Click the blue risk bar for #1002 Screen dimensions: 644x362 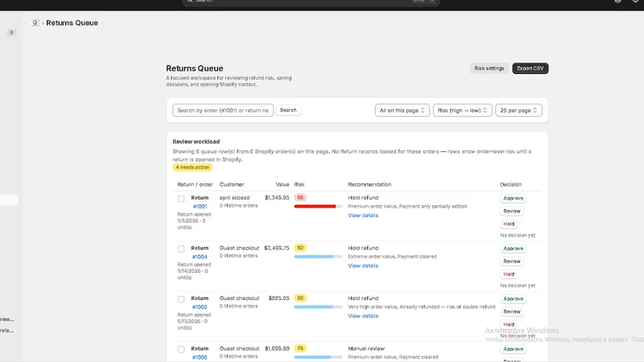pyautogui.click(x=318, y=307)
